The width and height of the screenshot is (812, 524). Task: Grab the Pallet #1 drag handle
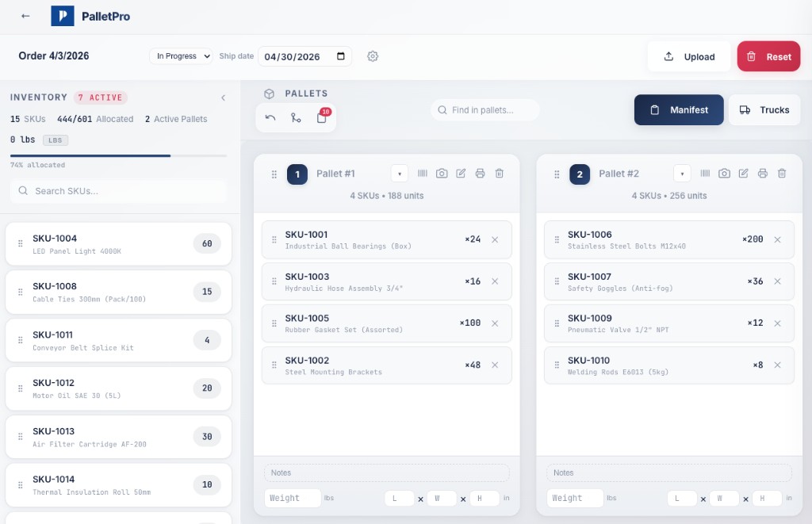[x=274, y=174]
